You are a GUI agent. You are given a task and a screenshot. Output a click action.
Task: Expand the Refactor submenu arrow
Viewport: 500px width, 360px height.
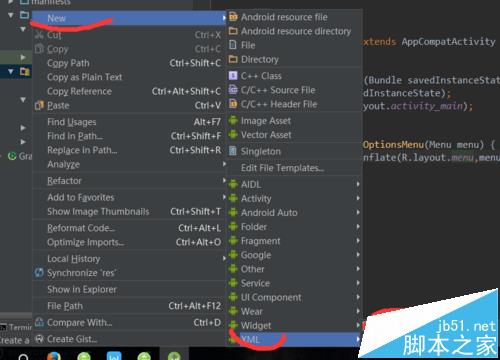[x=224, y=180]
